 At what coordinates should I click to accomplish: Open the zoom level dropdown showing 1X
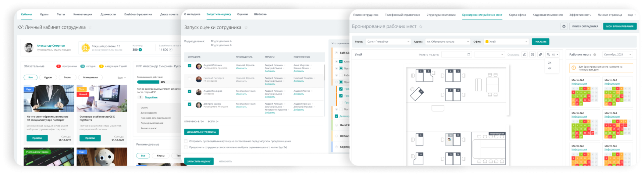click(x=553, y=54)
